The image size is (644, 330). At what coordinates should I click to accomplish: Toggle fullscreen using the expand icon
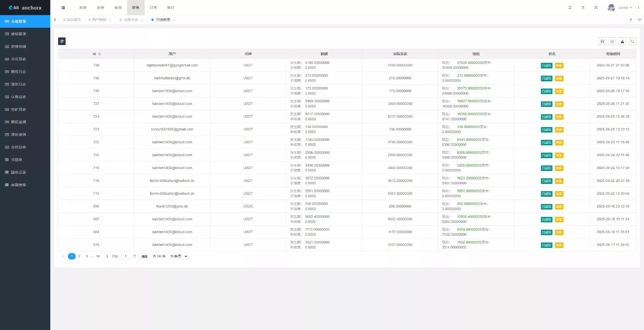596,8
